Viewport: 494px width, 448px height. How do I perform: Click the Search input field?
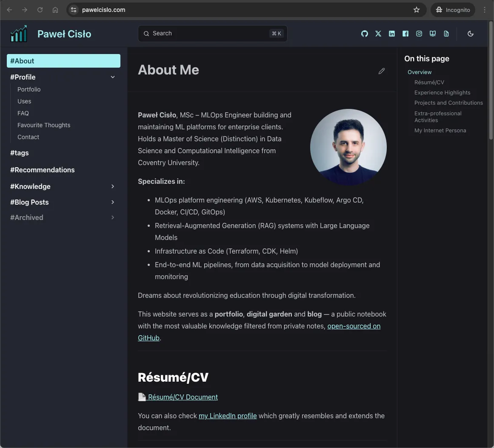click(208, 34)
